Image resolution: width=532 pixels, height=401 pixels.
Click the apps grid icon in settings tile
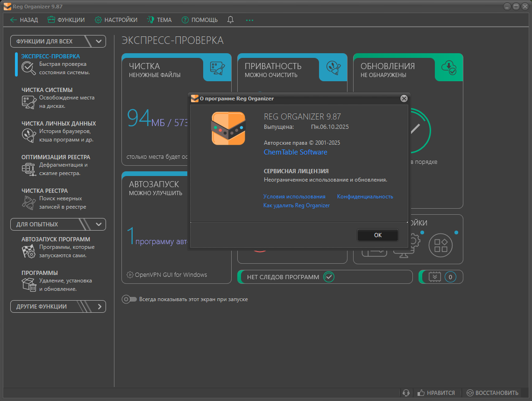point(440,245)
